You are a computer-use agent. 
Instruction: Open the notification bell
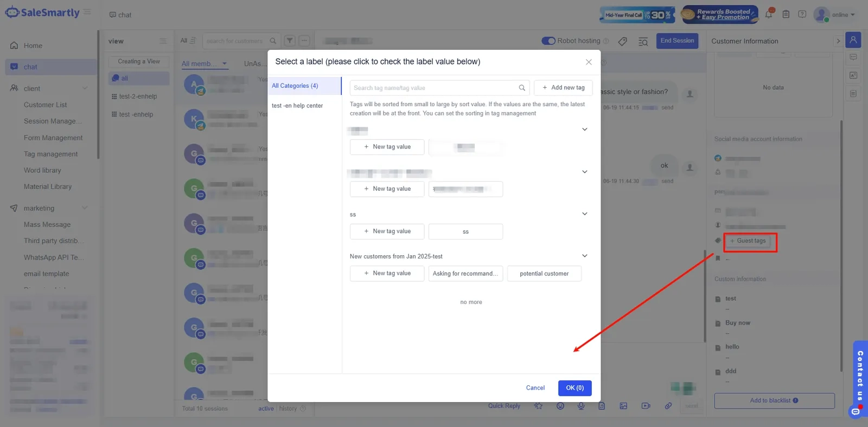[769, 14]
